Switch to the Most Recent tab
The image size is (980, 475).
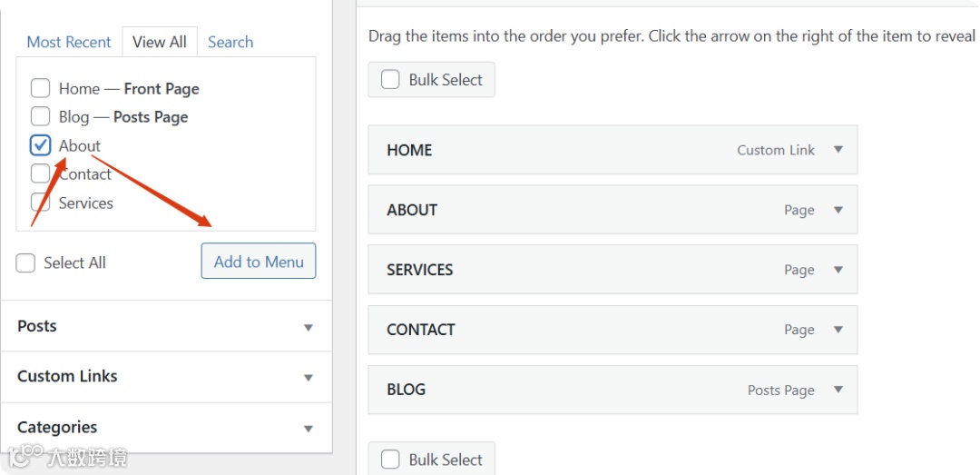[x=69, y=42]
